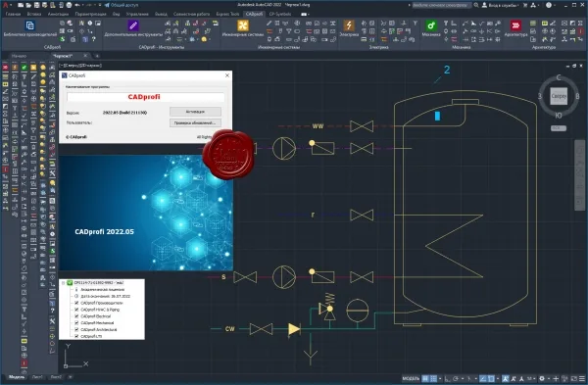Open the Express Tools ribbon tab

[227, 14]
